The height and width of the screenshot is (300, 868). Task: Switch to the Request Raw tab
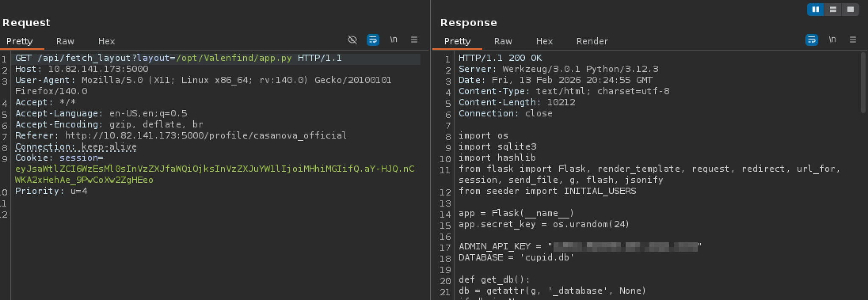pyautogui.click(x=65, y=41)
